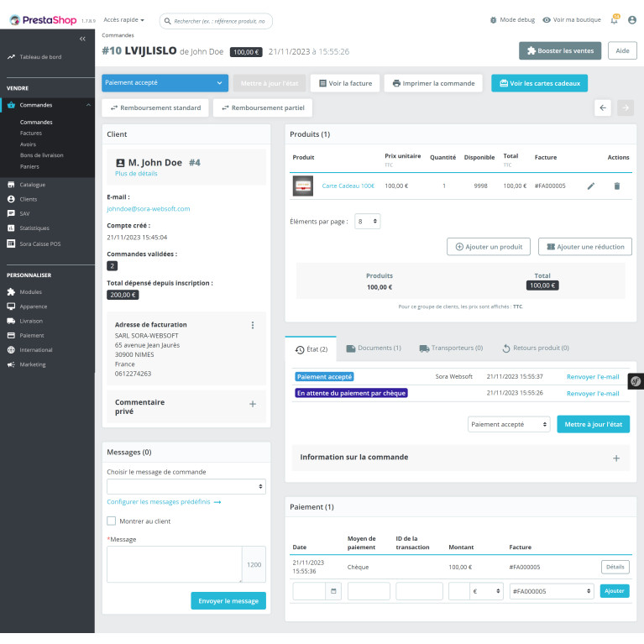The width and height of the screenshot is (644, 644).
Task: Open billing address three-dot options menu
Action: coord(252,325)
